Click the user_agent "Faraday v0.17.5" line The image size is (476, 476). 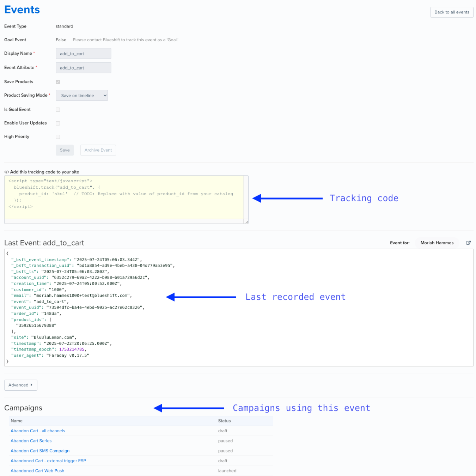[x=50, y=355]
